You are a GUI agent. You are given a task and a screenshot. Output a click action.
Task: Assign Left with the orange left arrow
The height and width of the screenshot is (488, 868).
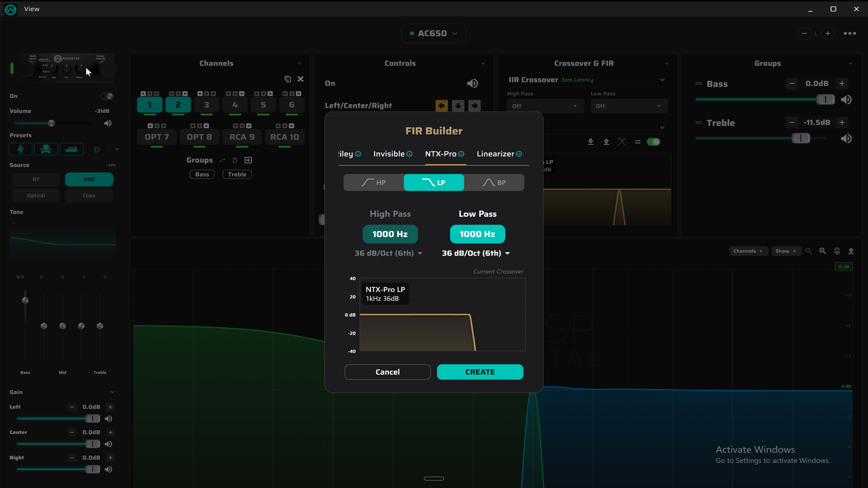point(442,106)
